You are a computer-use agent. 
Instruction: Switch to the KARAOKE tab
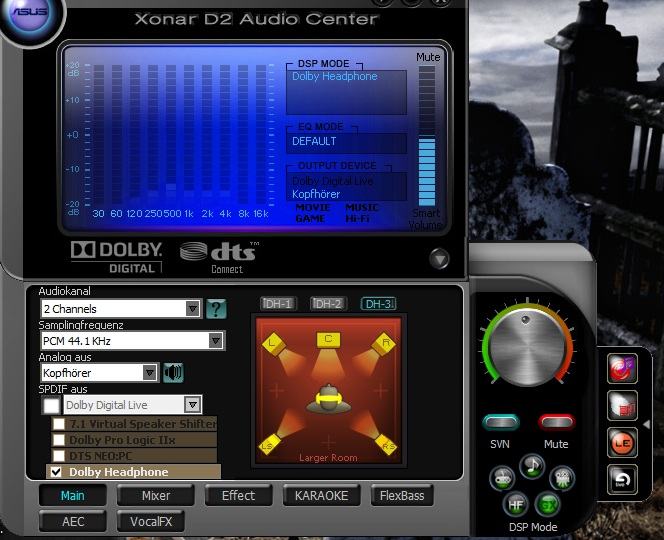[x=321, y=496]
